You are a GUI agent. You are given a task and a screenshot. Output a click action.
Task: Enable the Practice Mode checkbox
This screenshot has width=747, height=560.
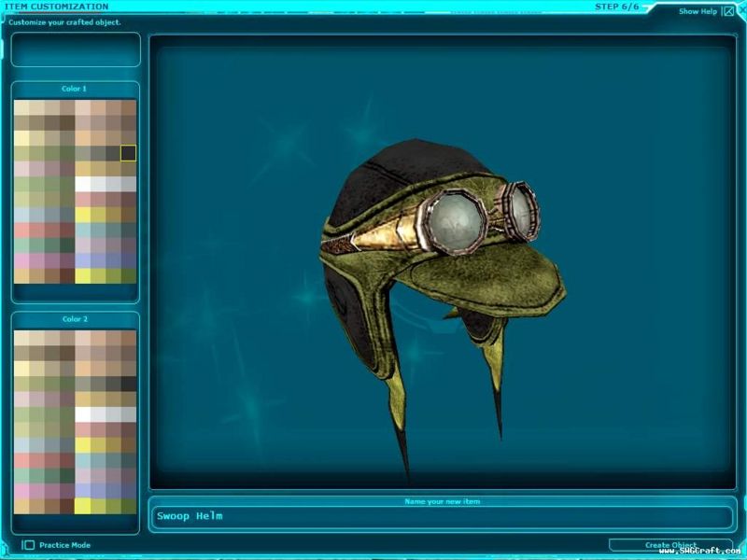coord(29,545)
